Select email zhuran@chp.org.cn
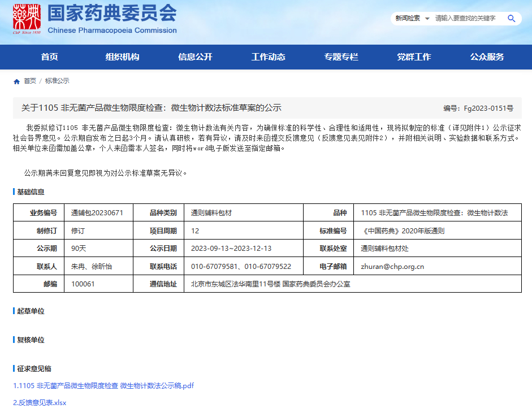Viewport: 532px width, 413px height. click(x=392, y=267)
